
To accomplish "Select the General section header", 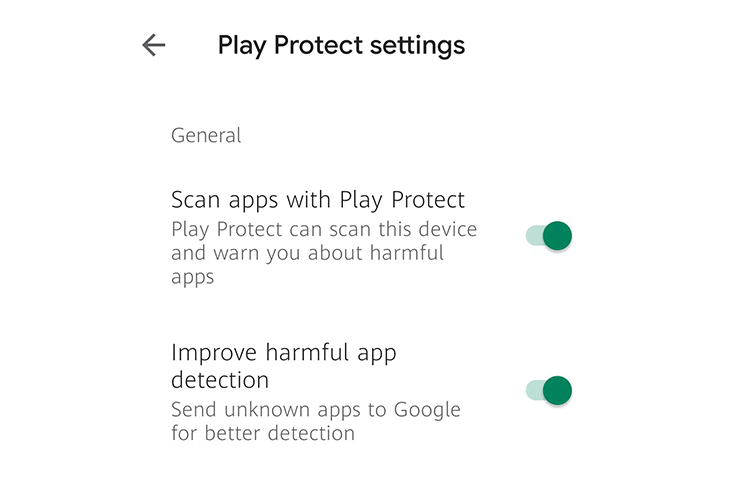I will 206,135.
